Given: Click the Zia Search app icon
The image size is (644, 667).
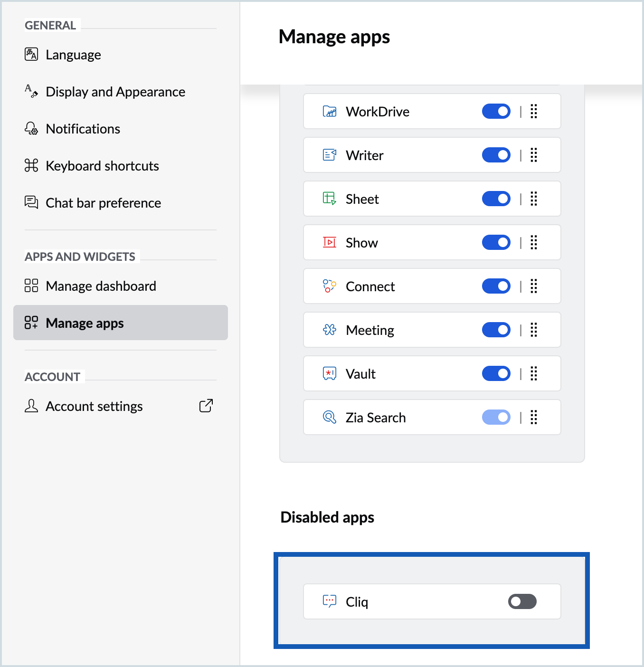Looking at the screenshot, I should coord(330,417).
